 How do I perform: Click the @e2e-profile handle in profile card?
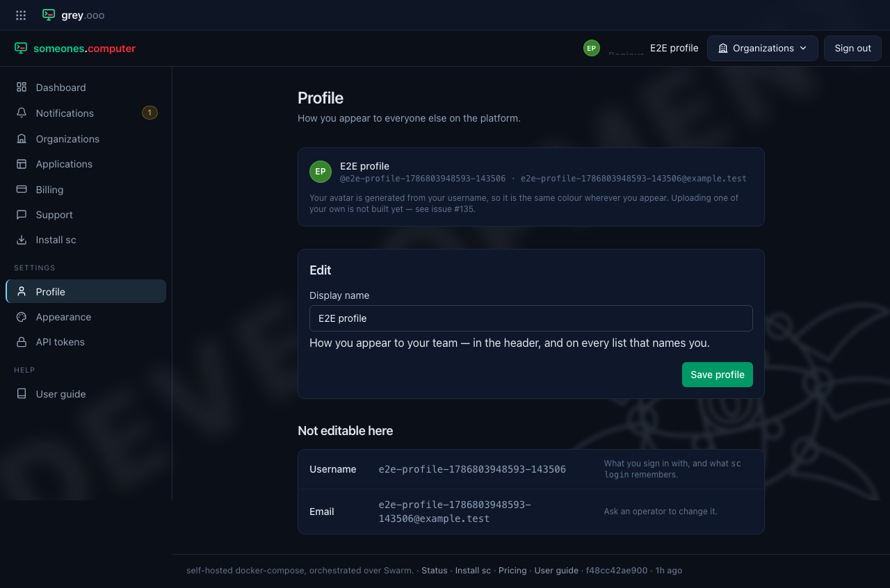point(423,179)
